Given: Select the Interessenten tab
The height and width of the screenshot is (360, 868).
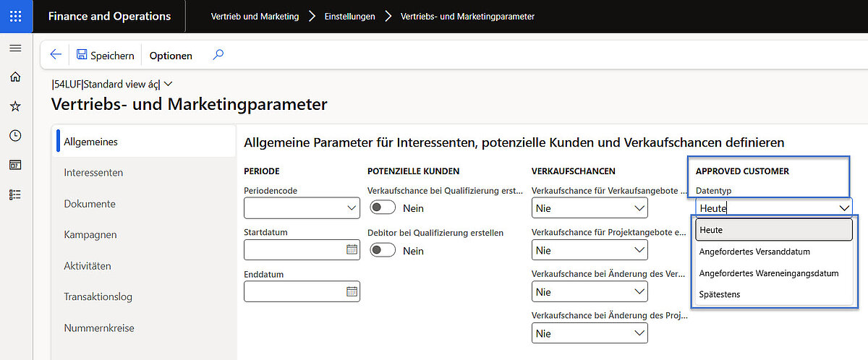Looking at the screenshot, I should tap(93, 173).
